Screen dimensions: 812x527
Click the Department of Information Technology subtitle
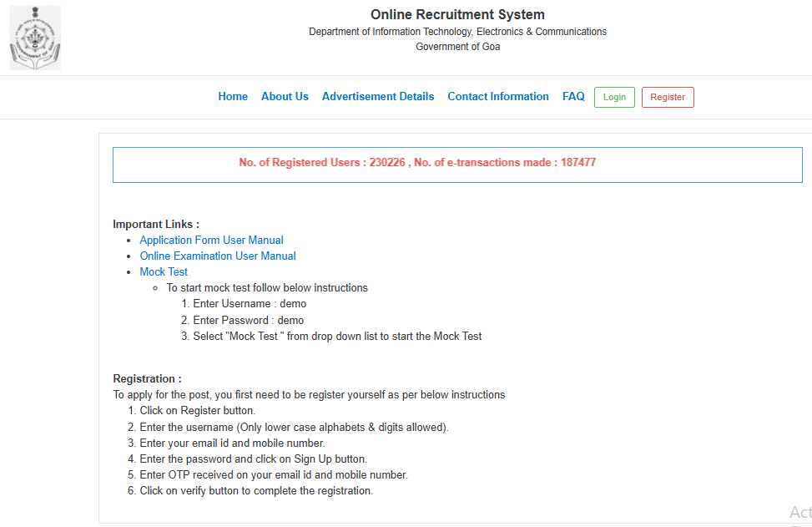pyautogui.click(x=457, y=32)
